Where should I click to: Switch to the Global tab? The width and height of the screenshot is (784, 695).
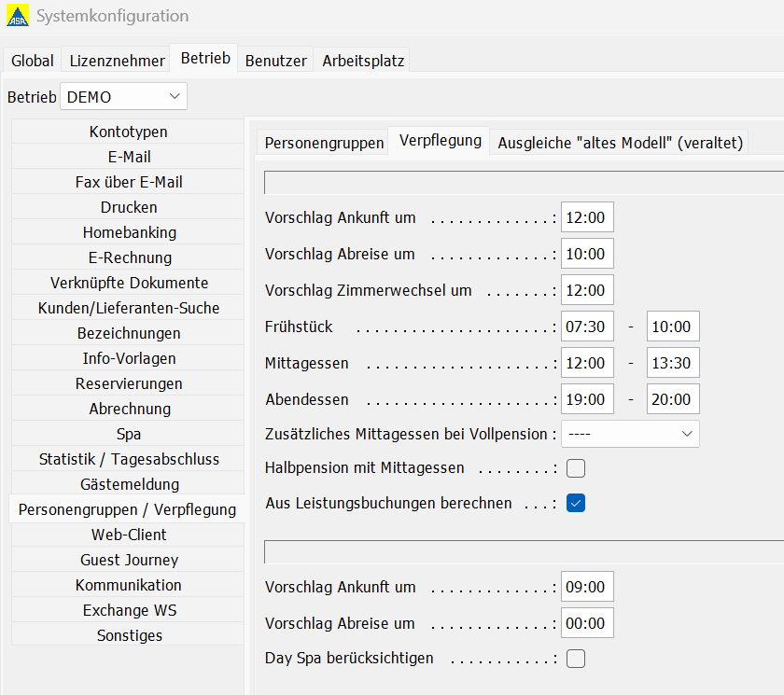click(33, 61)
